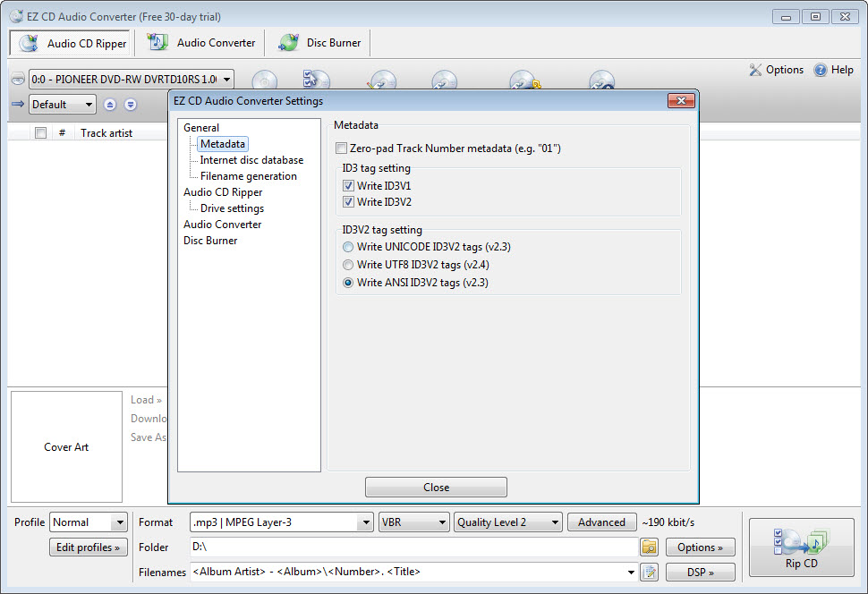Click the round up-arrow button next to Default
The height and width of the screenshot is (594, 868).
point(110,105)
